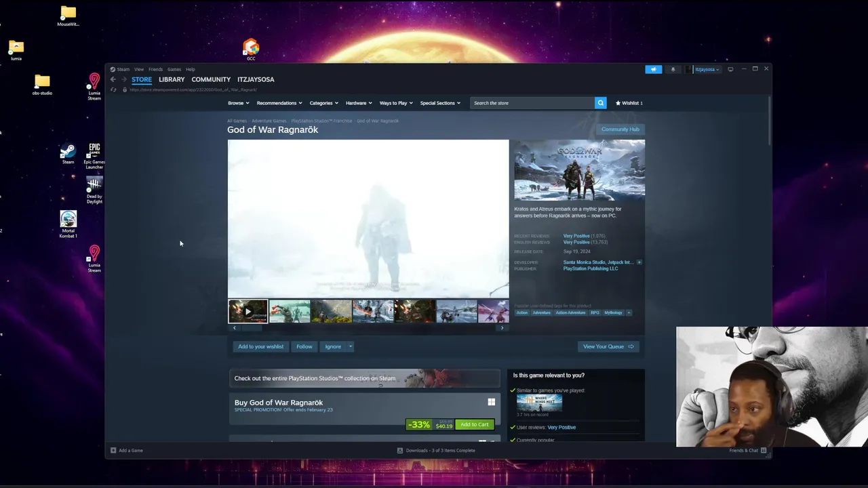
Task: Click the Windows platform icon on purchase box
Action: (491, 402)
